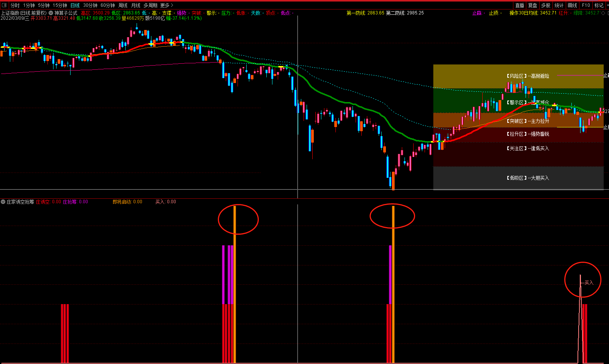Click the 【突破区】--主力拉升 zone label
Image resolution: width=609 pixels, height=364 pixels.
point(528,121)
